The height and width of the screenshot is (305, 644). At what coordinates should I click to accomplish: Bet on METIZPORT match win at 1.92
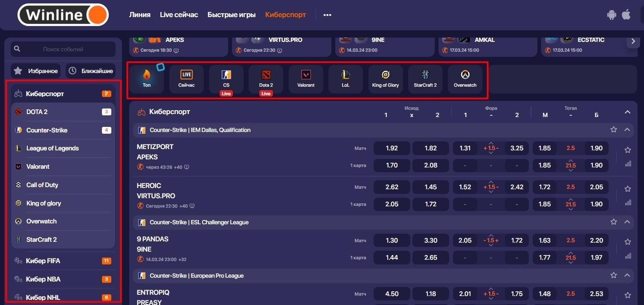pos(392,148)
